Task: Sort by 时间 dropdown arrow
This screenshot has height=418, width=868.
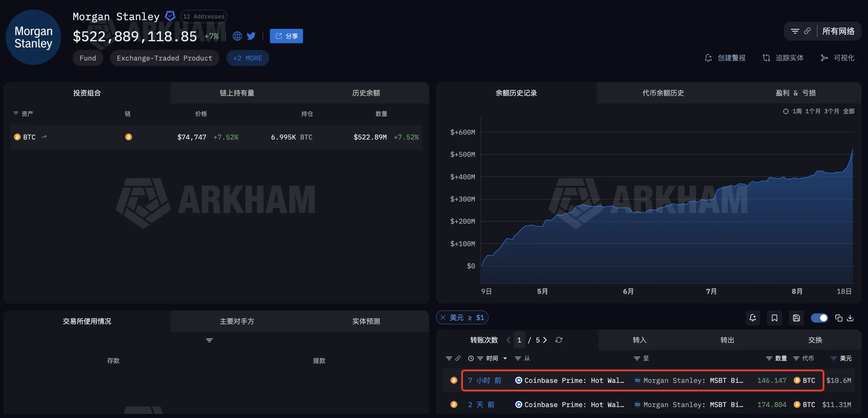Action: (505, 358)
